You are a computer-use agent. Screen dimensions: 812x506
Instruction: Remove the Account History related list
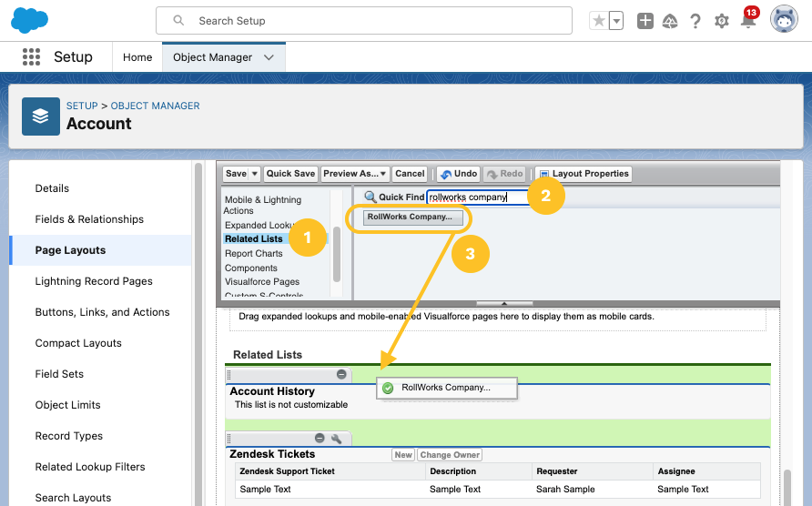tap(341, 374)
